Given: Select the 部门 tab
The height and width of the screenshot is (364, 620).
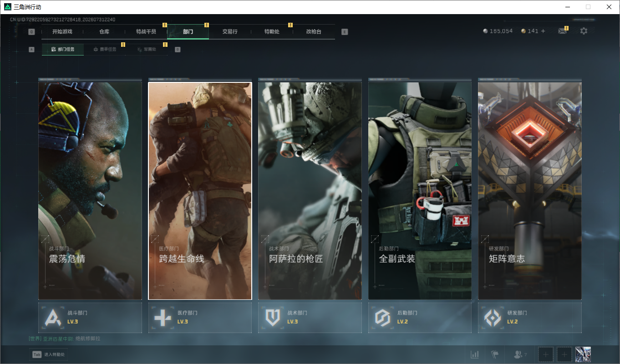Looking at the screenshot, I should pos(188,32).
